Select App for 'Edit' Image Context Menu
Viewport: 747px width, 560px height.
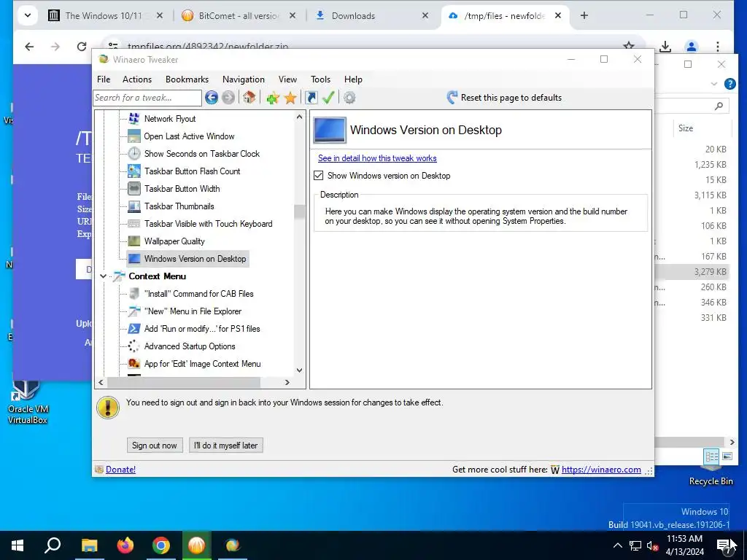(x=202, y=364)
